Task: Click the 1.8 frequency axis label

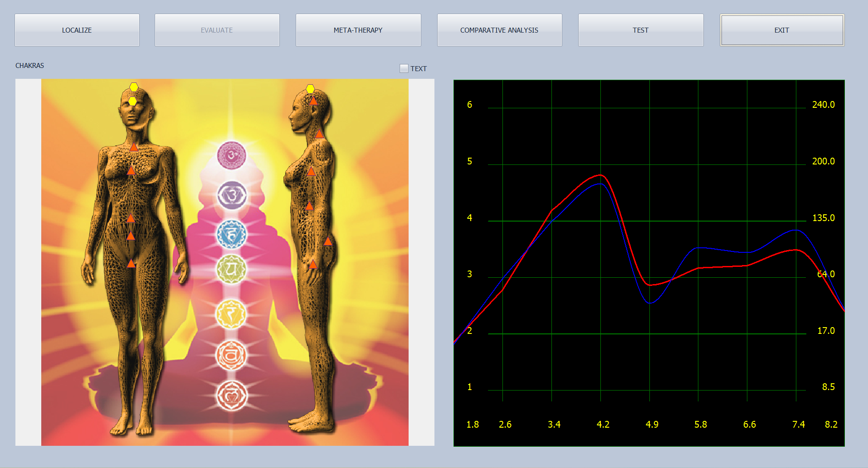Action: (x=473, y=425)
